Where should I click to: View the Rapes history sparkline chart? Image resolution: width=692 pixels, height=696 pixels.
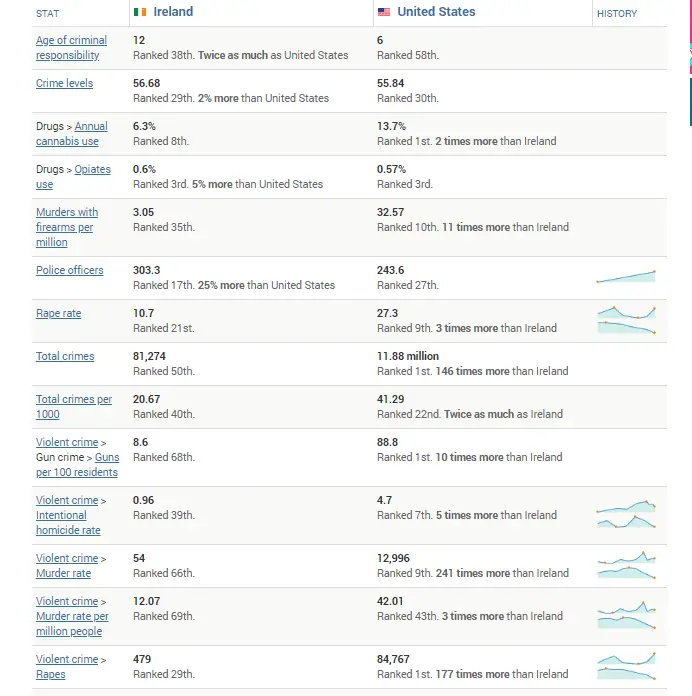[626, 666]
